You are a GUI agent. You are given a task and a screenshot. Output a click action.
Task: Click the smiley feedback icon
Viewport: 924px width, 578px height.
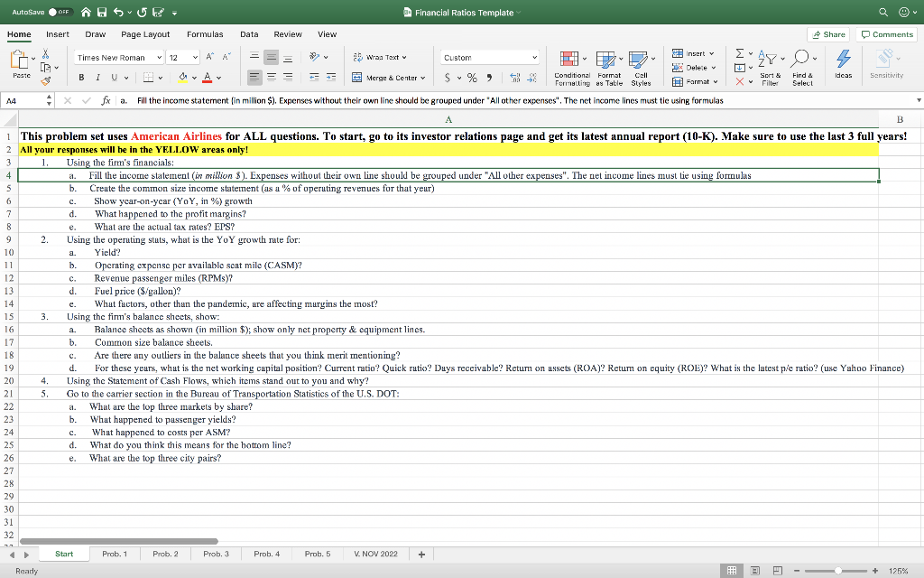(x=904, y=12)
